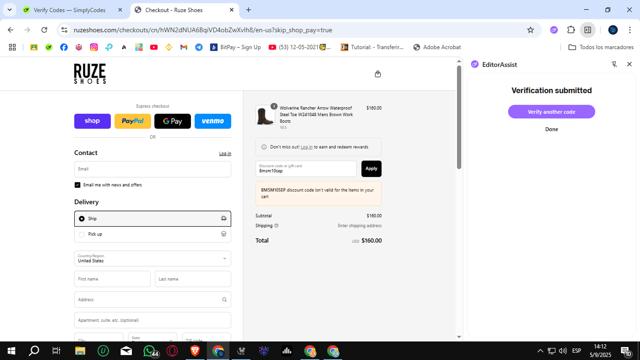The image size is (640, 360).
Task: Go back to previous page
Action: tap(11, 30)
